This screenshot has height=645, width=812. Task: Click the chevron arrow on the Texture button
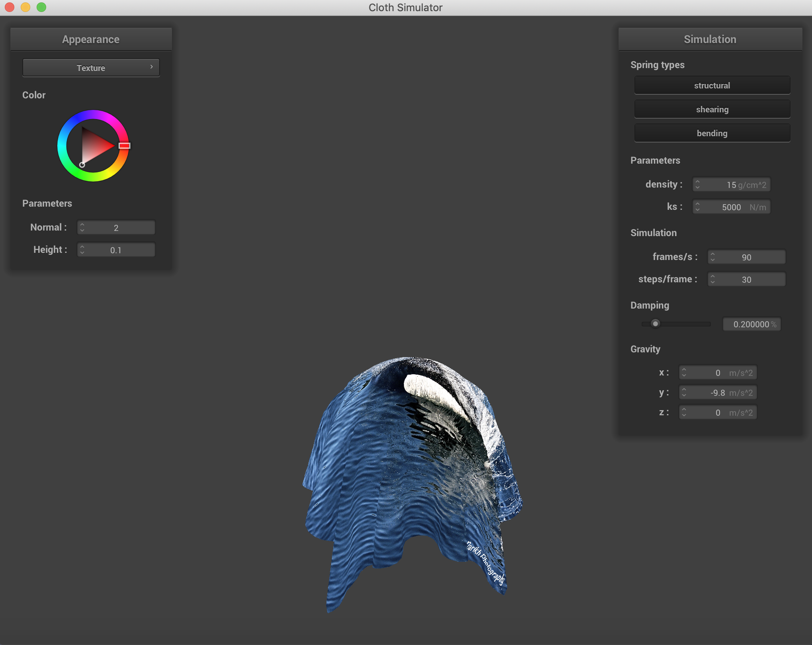(152, 67)
